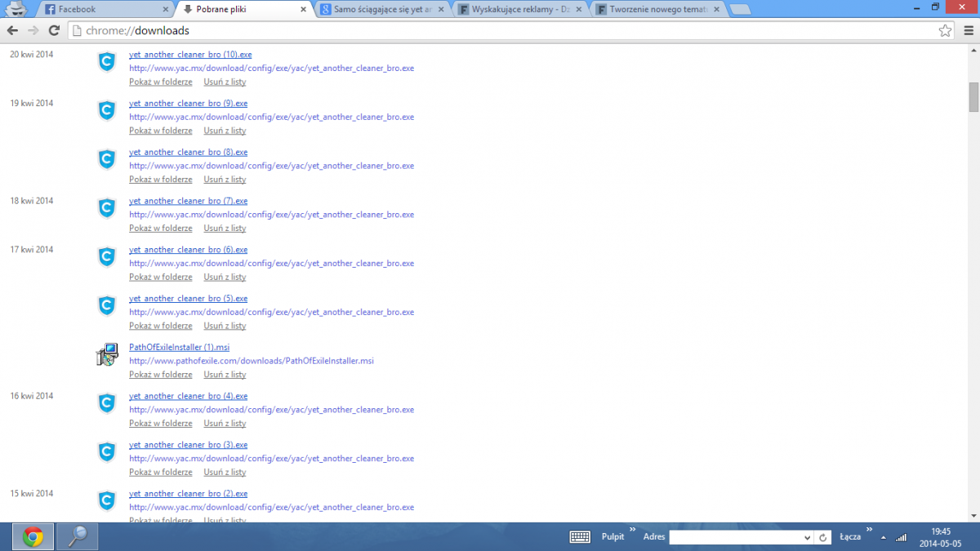Open the taskbar address dropdown arrow
Screen dimensions: 980x551
(x=808, y=537)
